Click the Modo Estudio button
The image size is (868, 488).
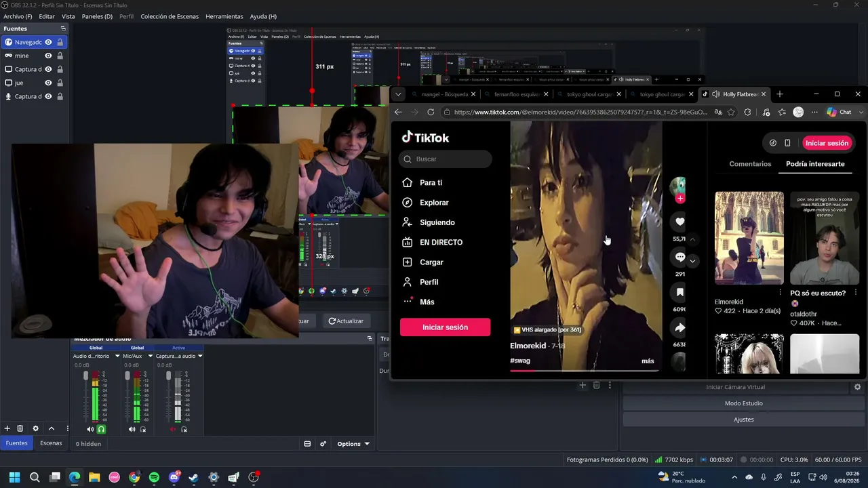[744, 403]
